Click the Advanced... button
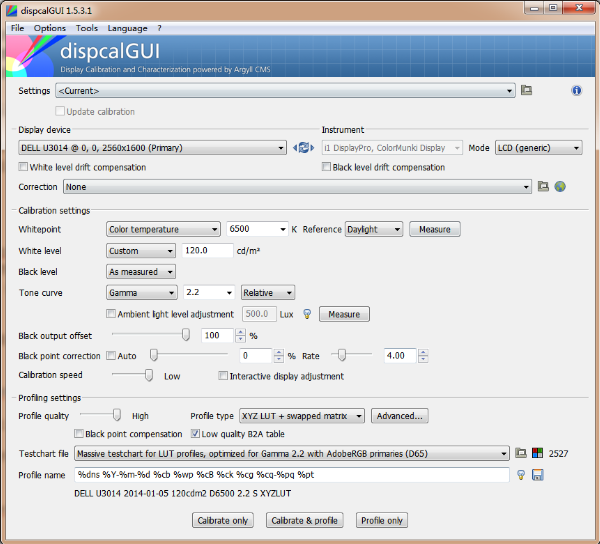 [400, 416]
